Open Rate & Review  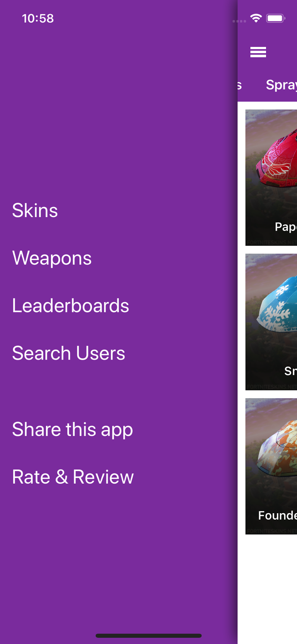73,477
